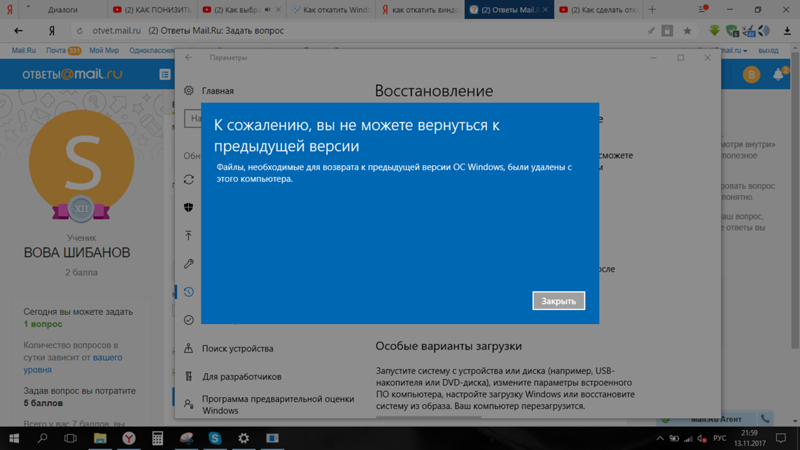
Task: Open Task View on the taskbar
Action: coord(71,438)
